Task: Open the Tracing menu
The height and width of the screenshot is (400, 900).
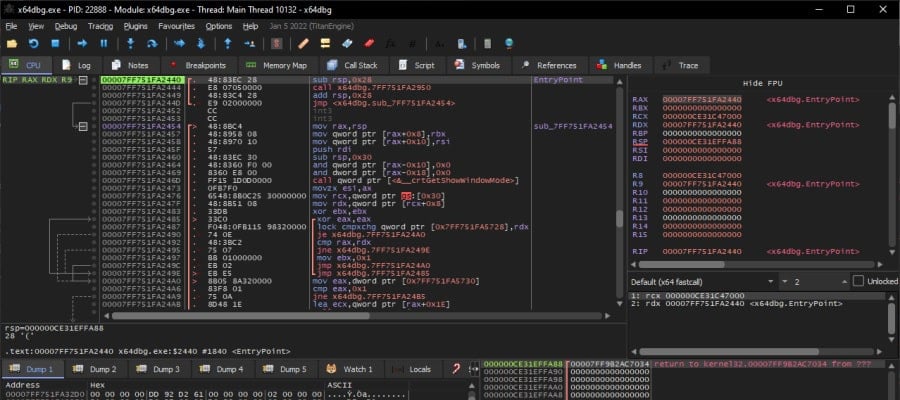Action: pos(100,26)
